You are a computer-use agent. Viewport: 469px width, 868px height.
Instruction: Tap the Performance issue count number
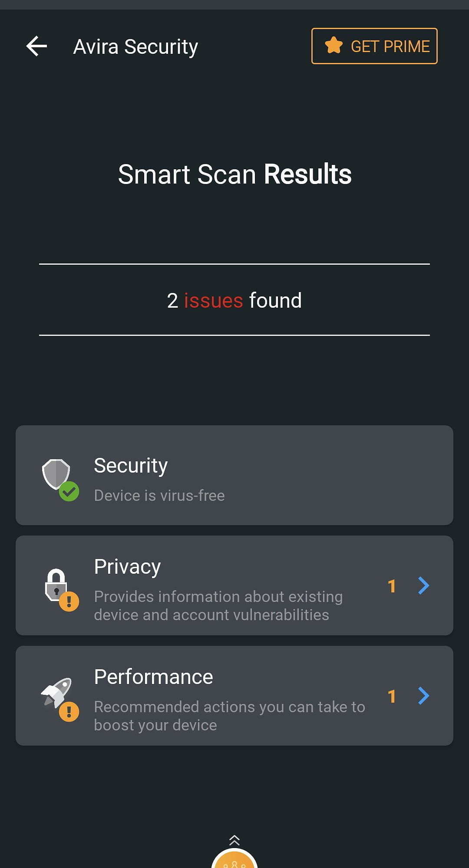click(392, 697)
